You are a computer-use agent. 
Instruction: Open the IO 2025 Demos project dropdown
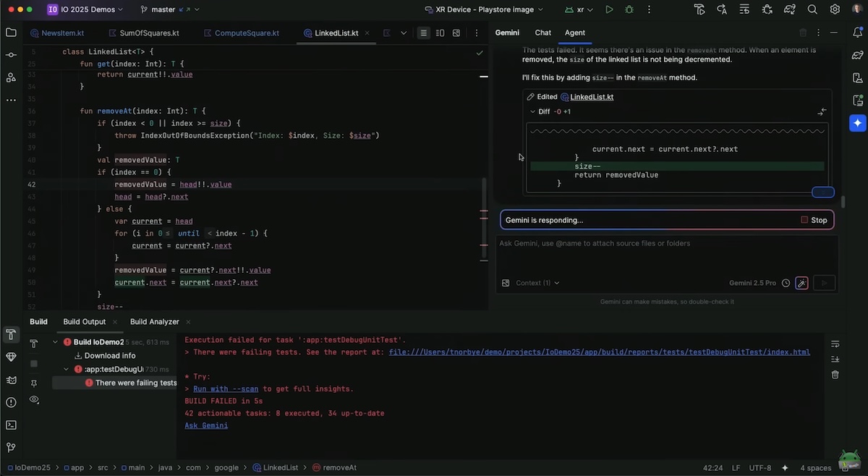[85, 9]
